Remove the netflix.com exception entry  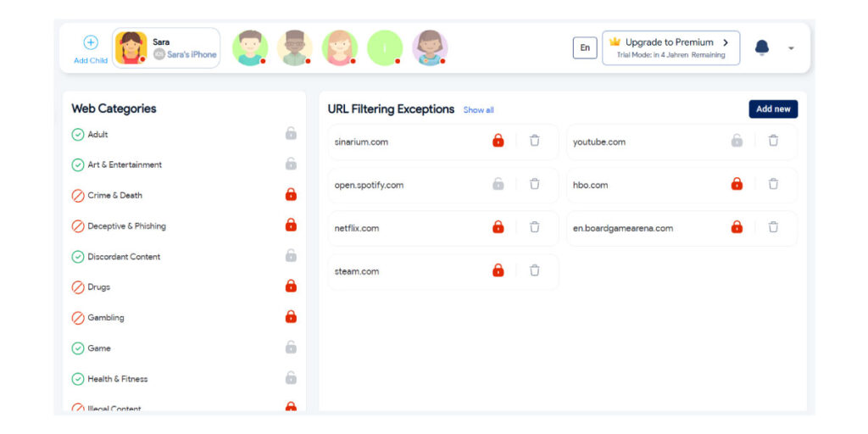click(x=534, y=227)
